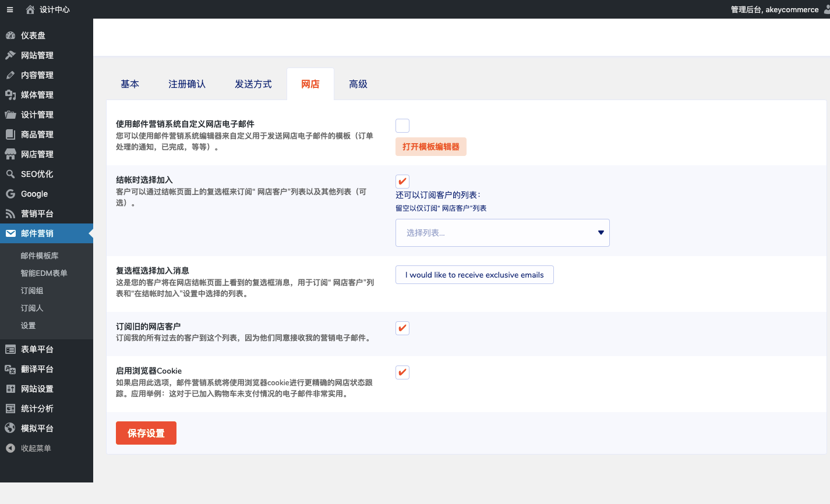The width and height of the screenshot is (830, 504).
Task: Toggle the 订阅旧的网店客户 checkbox
Action: [402, 328]
